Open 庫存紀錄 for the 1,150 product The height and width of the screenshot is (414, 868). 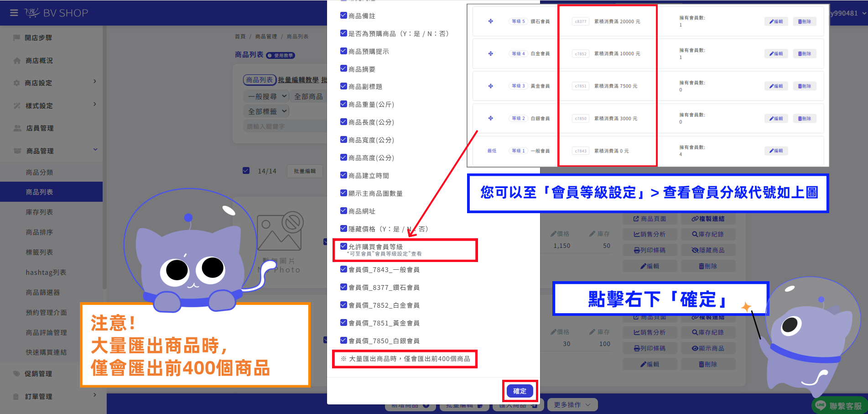coord(708,234)
